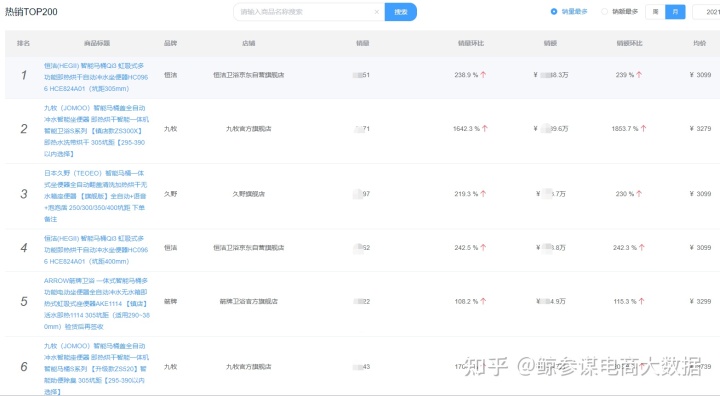Screen dimensions: 720x396
Task: Click average price ¥ 3099 in rank 1 row
Action: [700, 75]
